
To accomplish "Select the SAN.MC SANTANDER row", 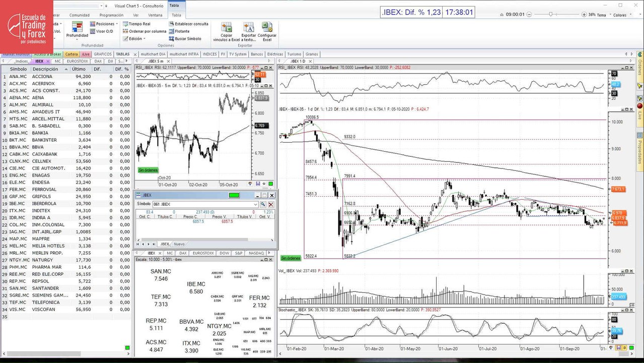I will [66, 288].
